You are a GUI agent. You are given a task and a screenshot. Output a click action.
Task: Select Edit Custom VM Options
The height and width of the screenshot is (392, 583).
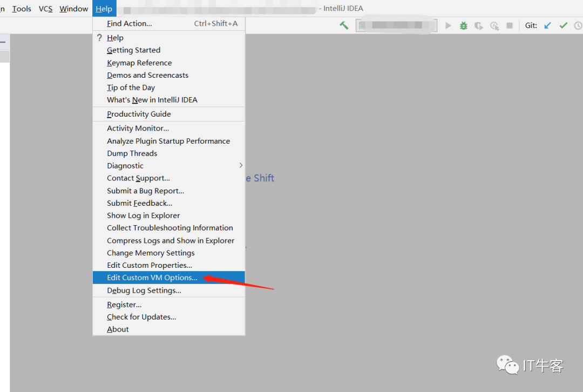click(x=152, y=278)
